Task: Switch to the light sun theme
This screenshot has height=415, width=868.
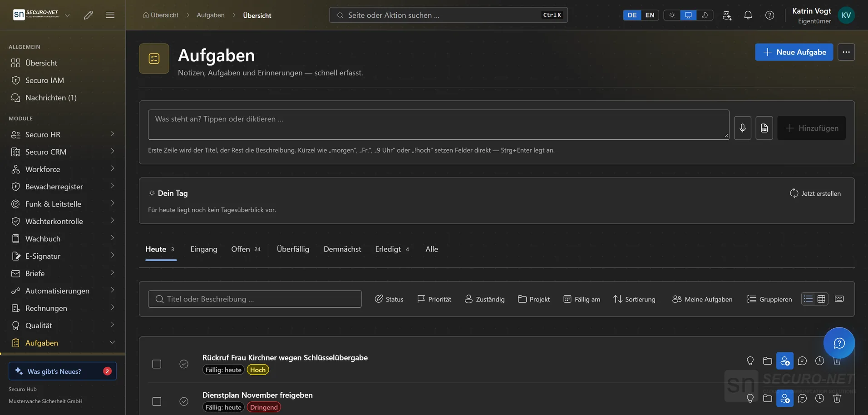Action: click(x=672, y=15)
